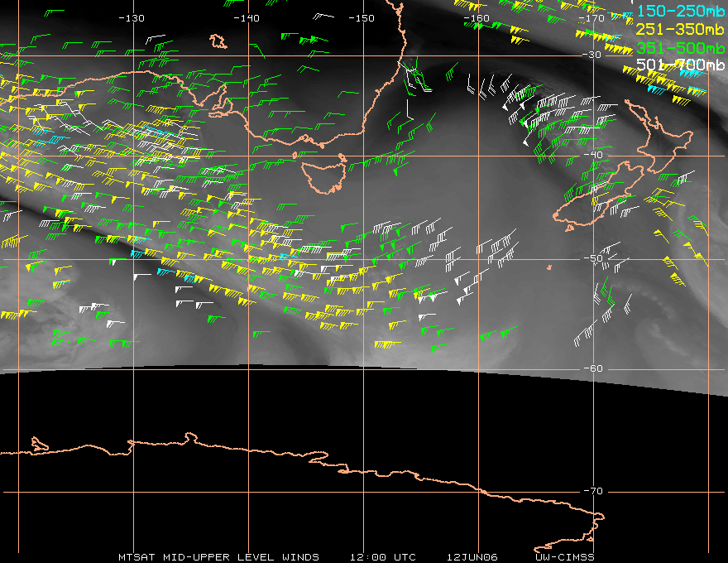
Task: Click the -140 longitude label
Action: [x=247, y=18]
